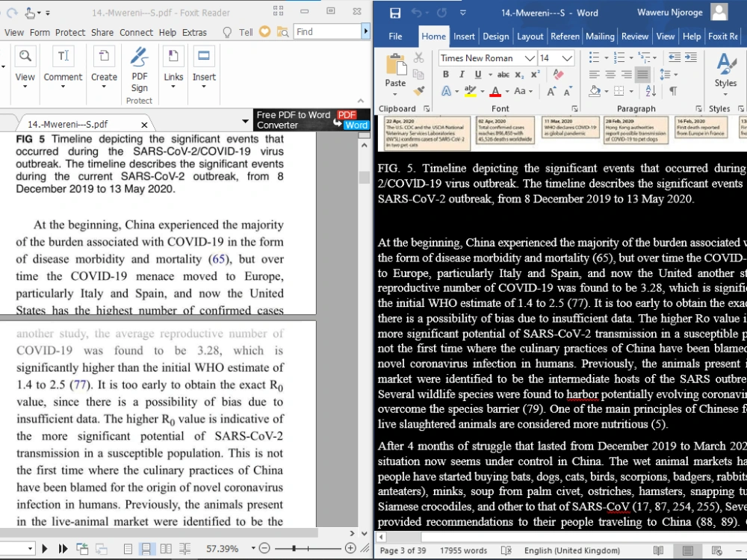Image resolution: width=747 pixels, height=560 pixels.
Task: Click the Copy icon in Word Clipboard group
Action: [418, 74]
